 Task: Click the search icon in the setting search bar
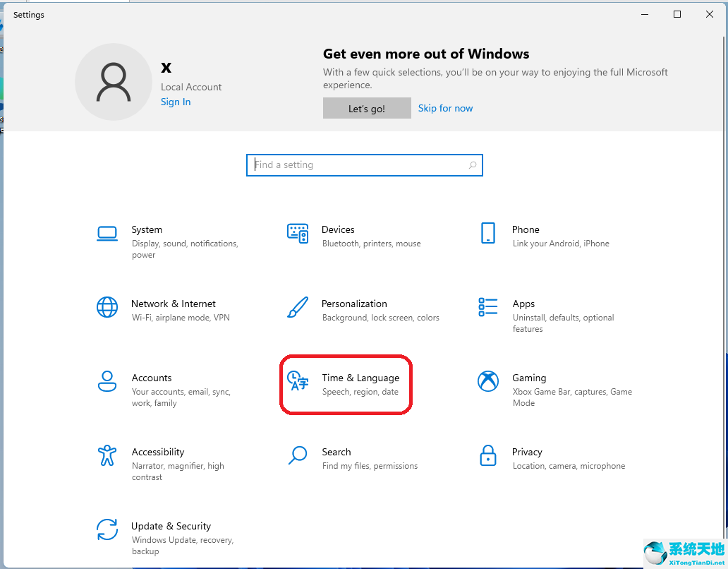pyautogui.click(x=472, y=164)
